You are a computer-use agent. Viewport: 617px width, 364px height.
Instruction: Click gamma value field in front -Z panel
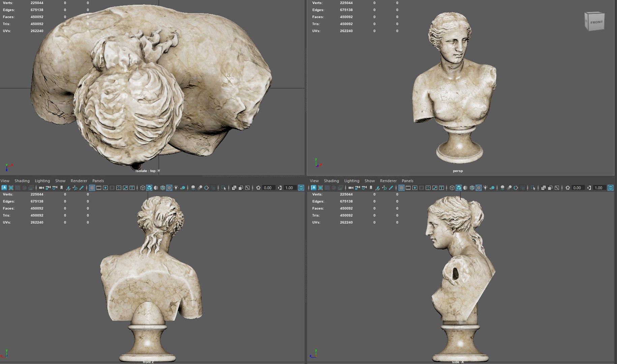[x=290, y=188]
